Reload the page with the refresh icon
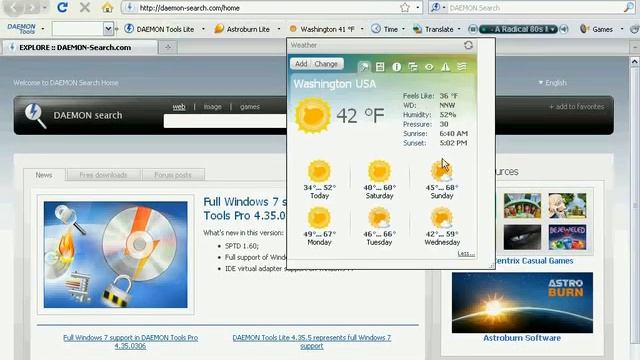The height and width of the screenshot is (360, 640). pyautogui.click(x=62, y=7)
